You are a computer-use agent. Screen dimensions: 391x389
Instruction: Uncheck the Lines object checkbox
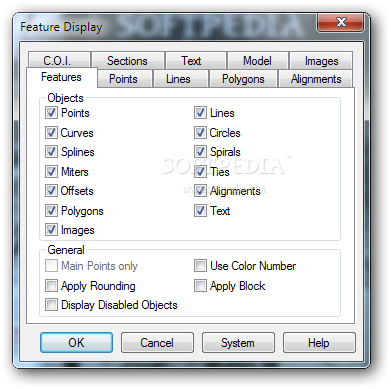[200, 113]
